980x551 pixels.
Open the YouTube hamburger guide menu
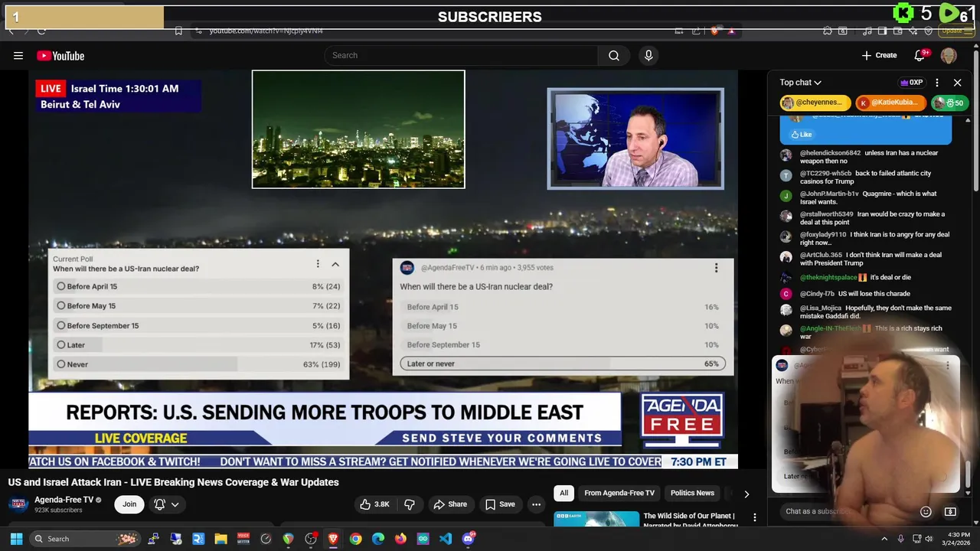pos(18,55)
